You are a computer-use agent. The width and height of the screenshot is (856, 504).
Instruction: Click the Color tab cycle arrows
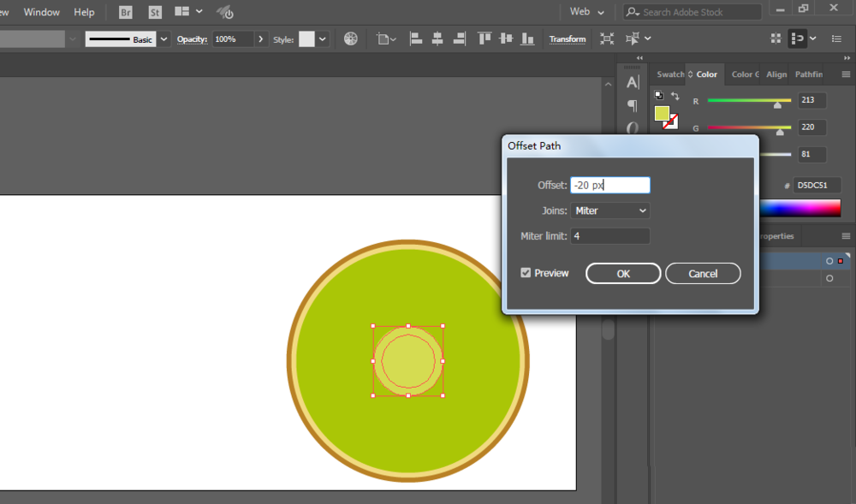point(690,74)
